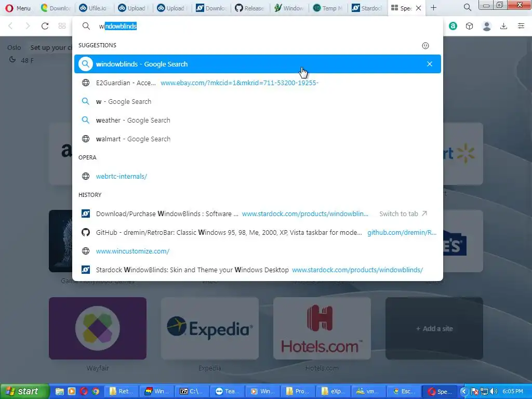532x399 pixels.
Task: Open Download/Purchase WindowBlinds history entry
Action: pyautogui.click(x=258, y=214)
